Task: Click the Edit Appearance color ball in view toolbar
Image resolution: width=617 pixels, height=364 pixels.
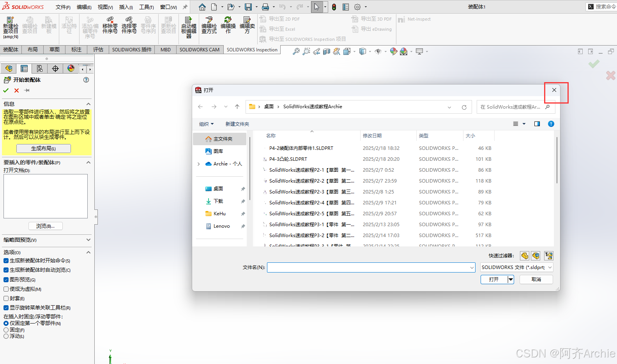Action: pos(394,51)
